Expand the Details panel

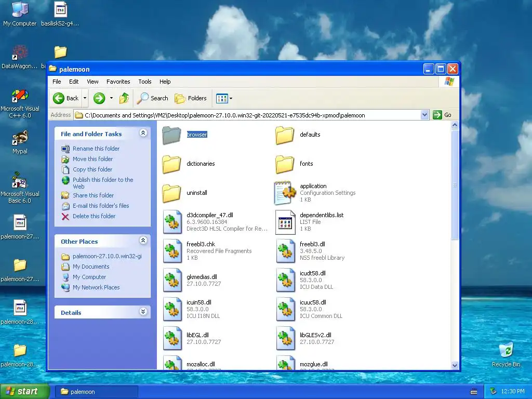(x=143, y=312)
